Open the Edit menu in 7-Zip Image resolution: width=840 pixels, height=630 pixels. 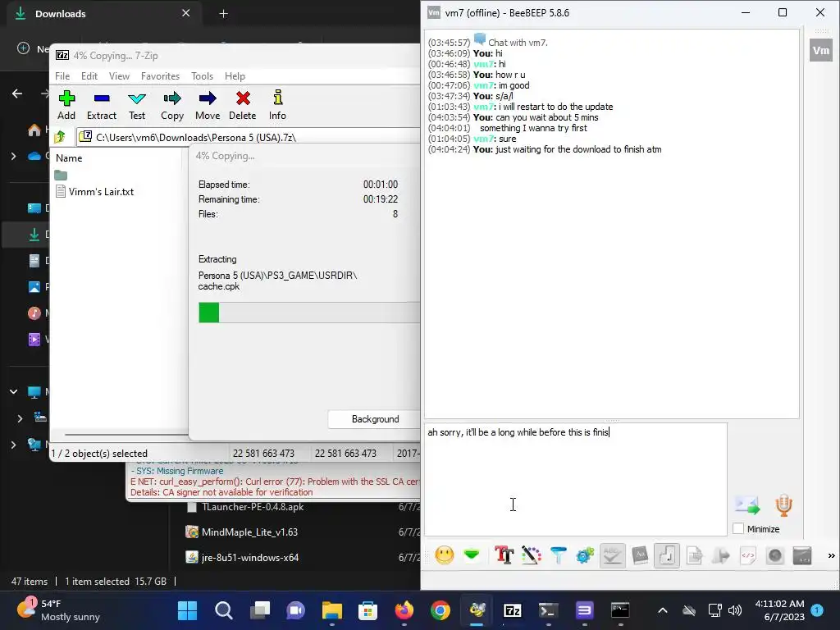point(89,76)
